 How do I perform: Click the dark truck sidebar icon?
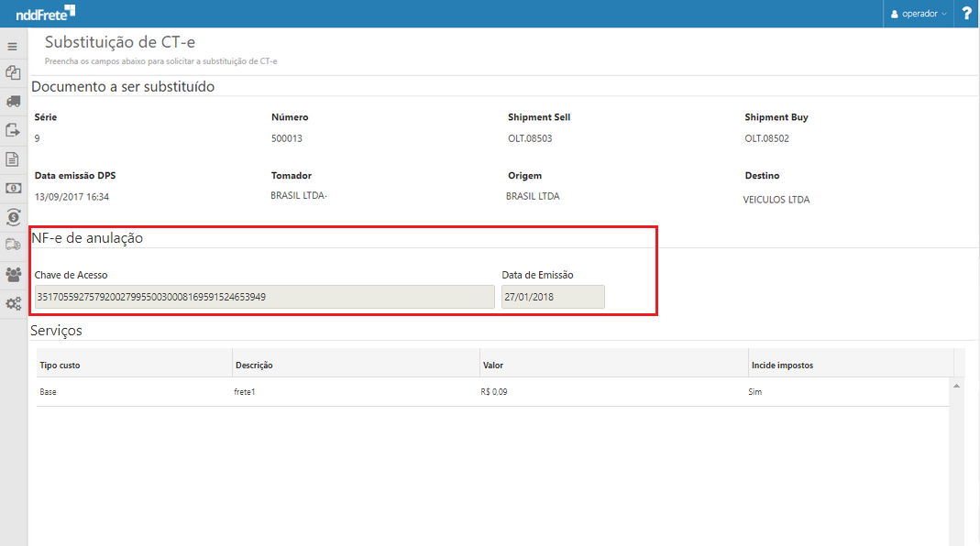pyautogui.click(x=13, y=101)
